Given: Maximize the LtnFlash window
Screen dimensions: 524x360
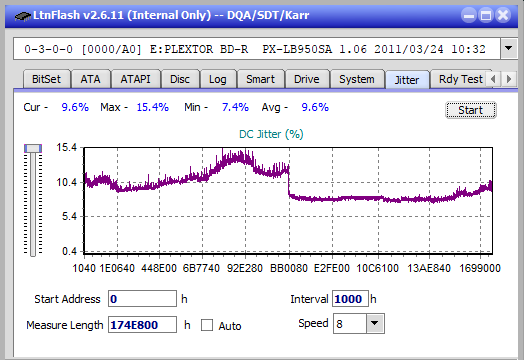Looking at the screenshot, I should [486, 15].
